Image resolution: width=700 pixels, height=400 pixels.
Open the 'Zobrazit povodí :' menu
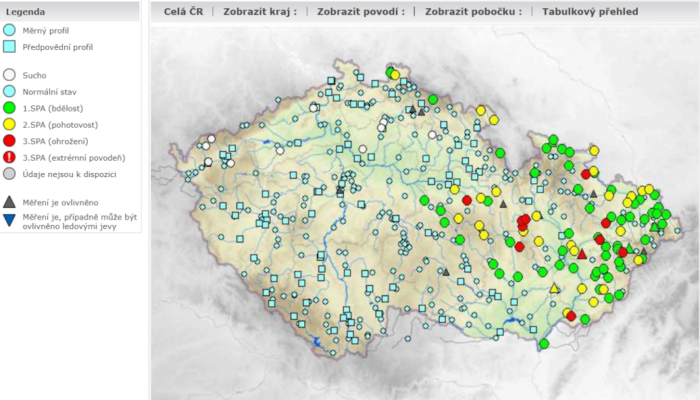361,12
